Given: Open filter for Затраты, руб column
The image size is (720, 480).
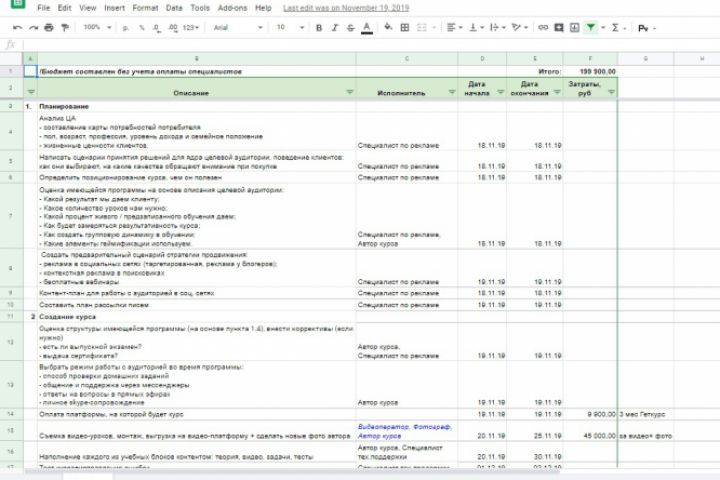Looking at the screenshot, I should click(611, 92).
